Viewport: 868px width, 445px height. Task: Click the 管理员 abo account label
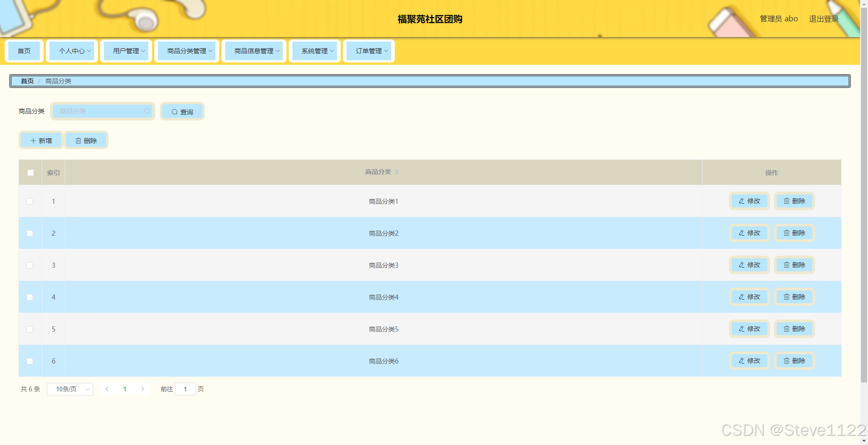779,19
